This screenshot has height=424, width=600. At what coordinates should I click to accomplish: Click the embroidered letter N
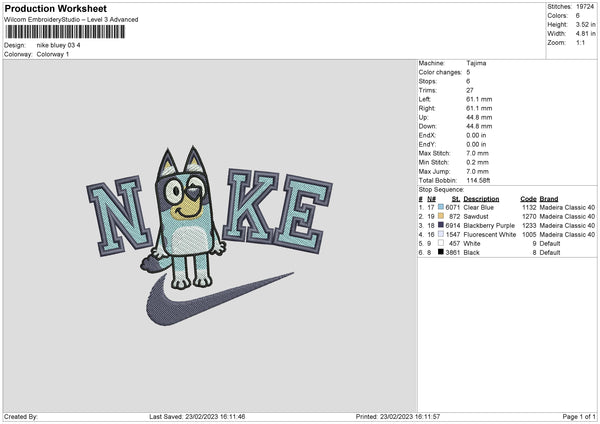coord(119,216)
